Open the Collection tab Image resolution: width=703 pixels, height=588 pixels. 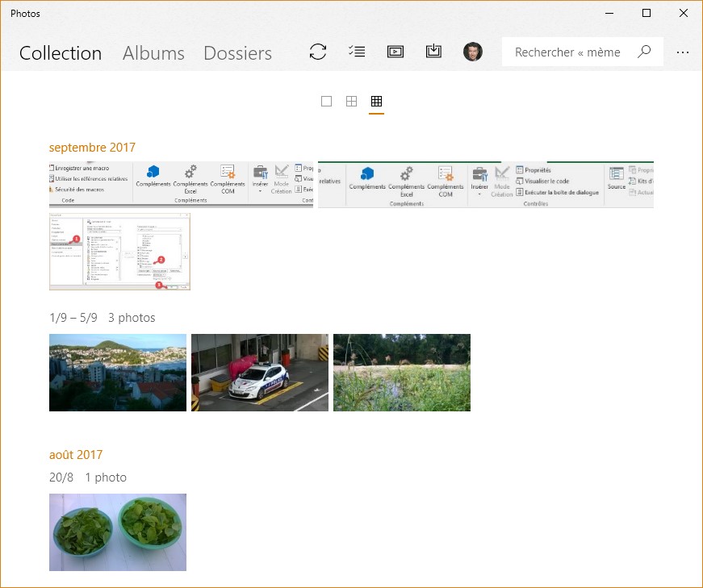(61, 53)
